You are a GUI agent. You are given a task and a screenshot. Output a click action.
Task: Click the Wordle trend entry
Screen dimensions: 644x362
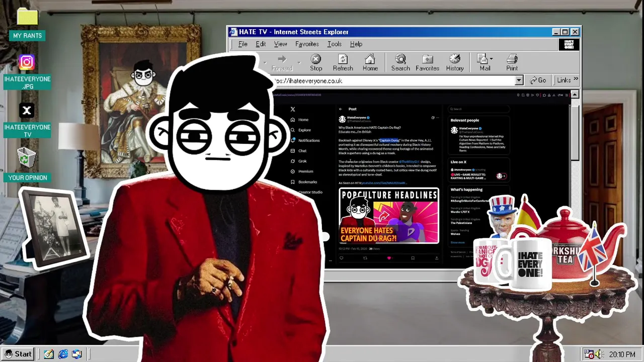point(460,212)
